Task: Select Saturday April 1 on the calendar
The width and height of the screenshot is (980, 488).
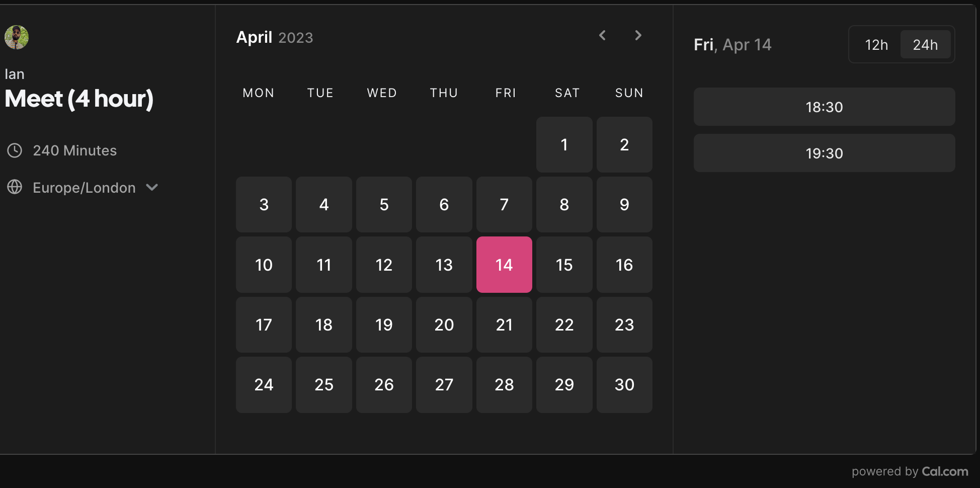Action: (564, 144)
